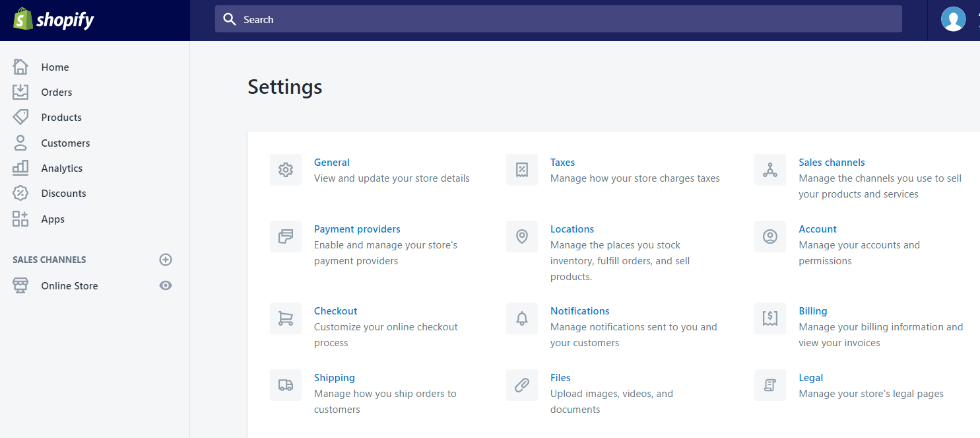Click 'Manage how your store charges taxes' text
This screenshot has height=438, width=980.
point(635,178)
